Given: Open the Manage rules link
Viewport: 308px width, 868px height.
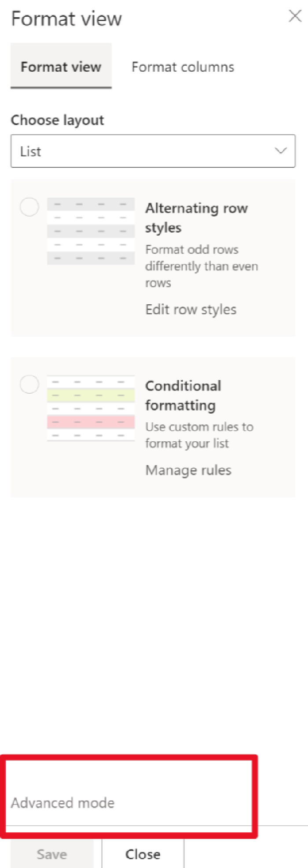Looking at the screenshot, I should (188, 470).
